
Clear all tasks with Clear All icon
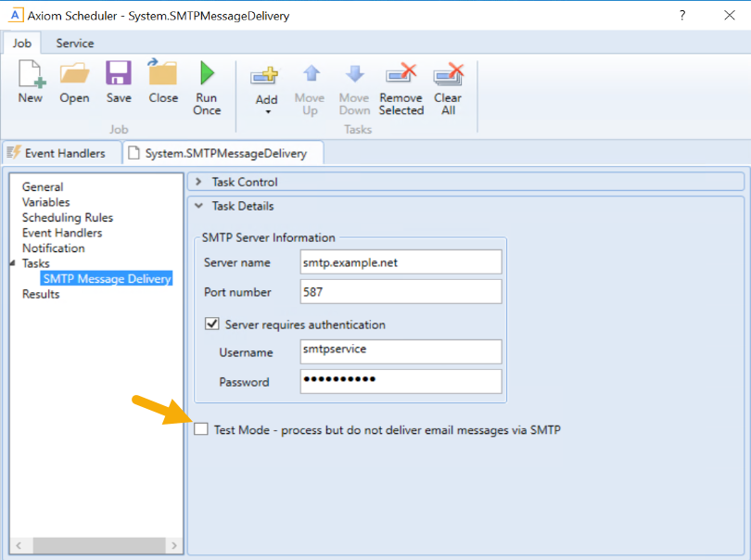point(449,74)
